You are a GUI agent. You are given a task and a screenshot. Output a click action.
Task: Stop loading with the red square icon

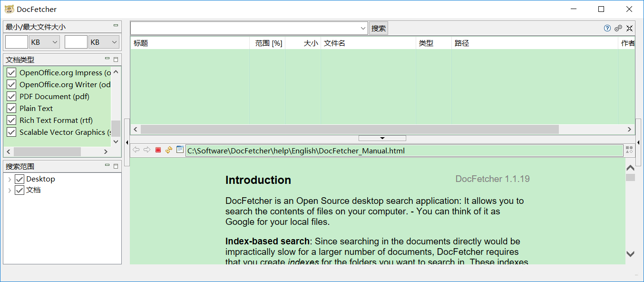pyautogui.click(x=158, y=150)
